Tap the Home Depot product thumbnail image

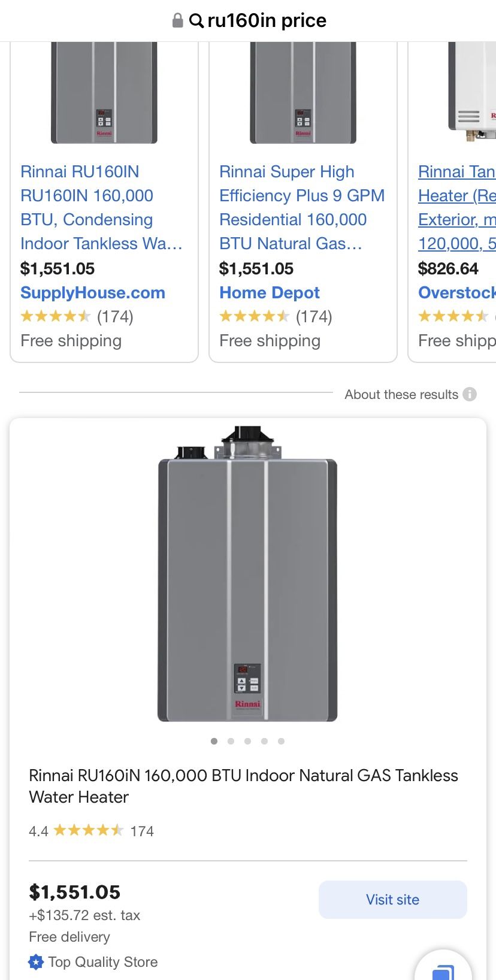click(303, 93)
